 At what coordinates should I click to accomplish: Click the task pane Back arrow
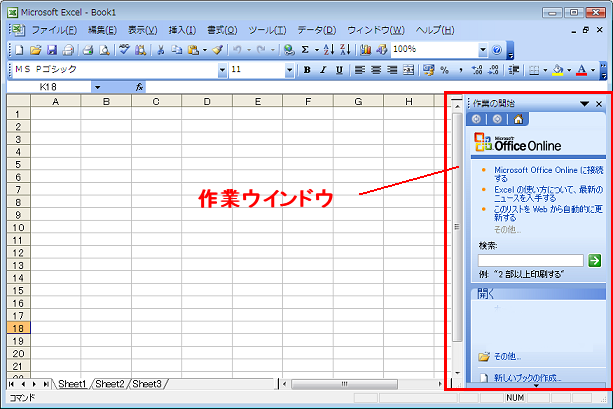(x=476, y=119)
